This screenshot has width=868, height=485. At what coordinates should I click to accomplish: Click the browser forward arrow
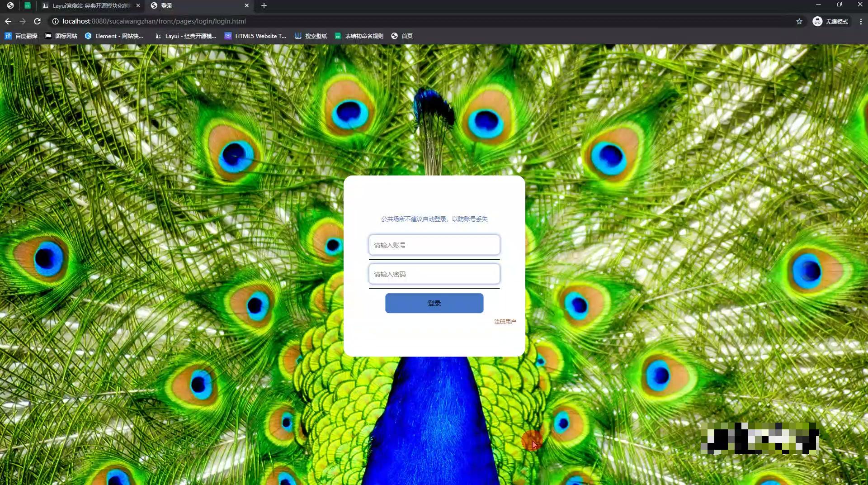pos(23,21)
